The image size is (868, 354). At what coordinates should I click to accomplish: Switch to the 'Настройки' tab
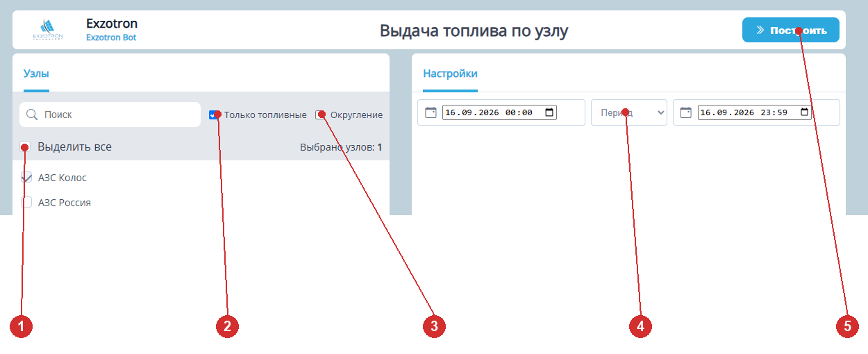click(450, 73)
